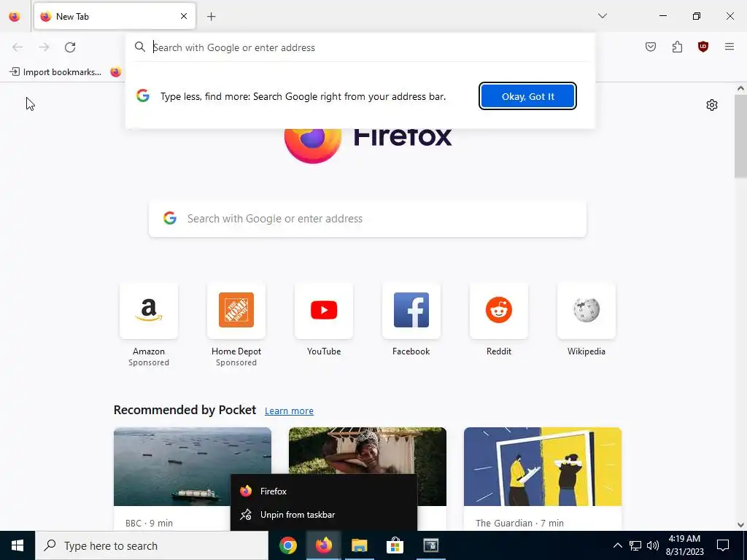This screenshot has width=747, height=560.
Task: Open the BBC ships article thumbnail
Action: [x=193, y=466]
